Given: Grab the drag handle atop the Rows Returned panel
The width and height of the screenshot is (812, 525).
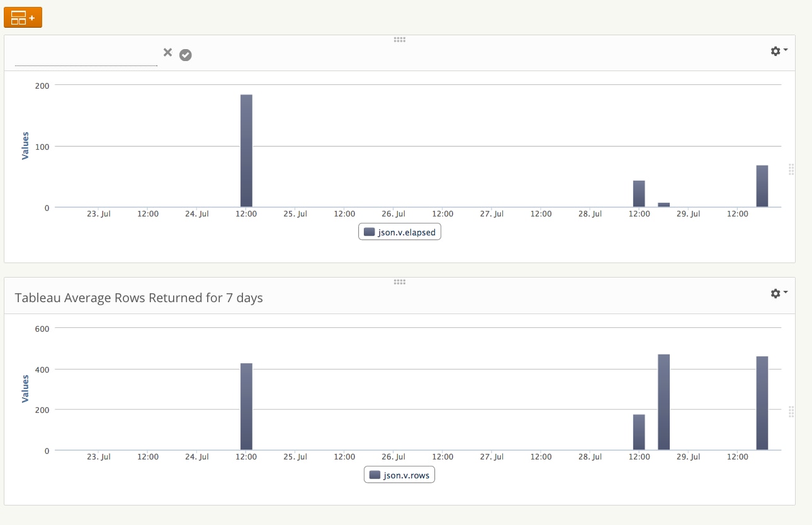Looking at the screenshot, I should click(399, 282).
